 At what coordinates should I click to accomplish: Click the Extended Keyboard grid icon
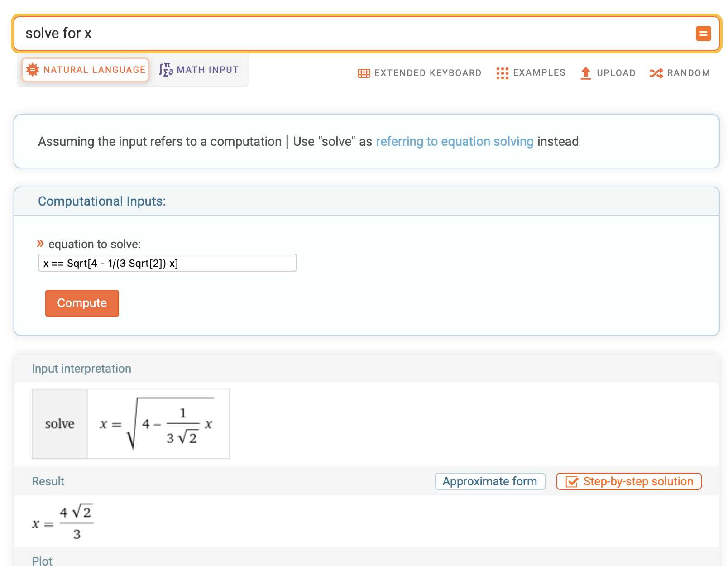coord(364,73)
